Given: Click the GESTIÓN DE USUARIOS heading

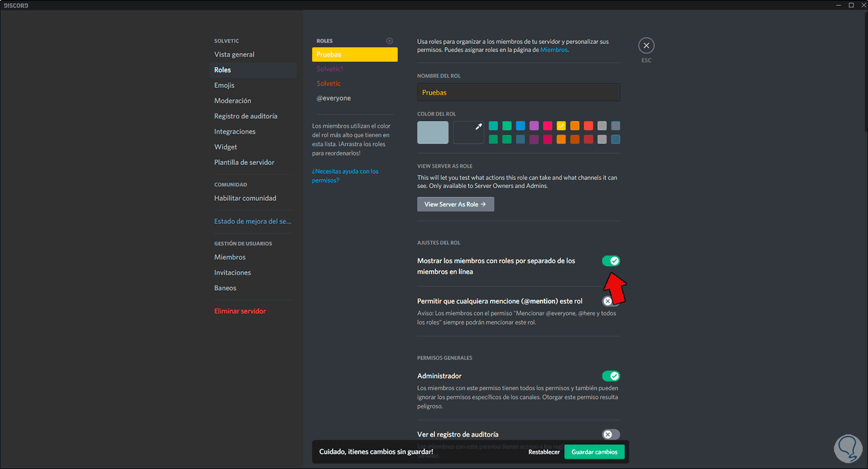Looking at the screenshot, I should click(x=243, y=244).
